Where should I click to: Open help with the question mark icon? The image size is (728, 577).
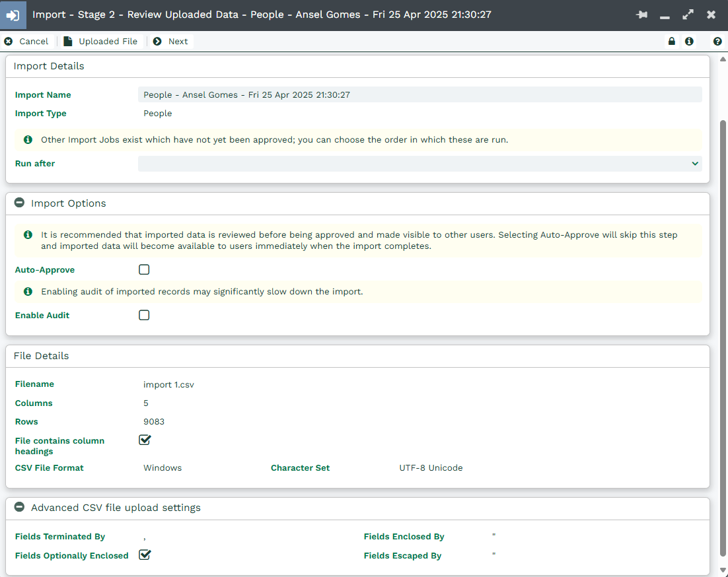tap(717, 42)
